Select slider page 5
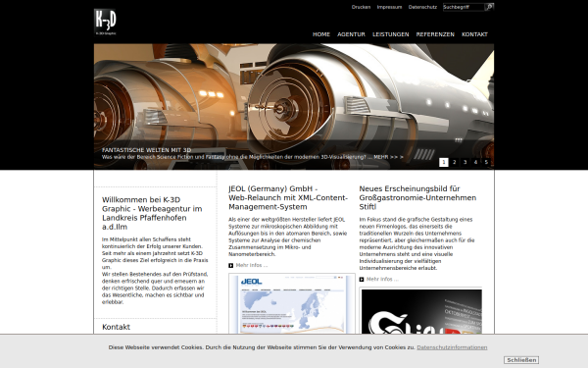588x368 pixels. tap(486, 162)
